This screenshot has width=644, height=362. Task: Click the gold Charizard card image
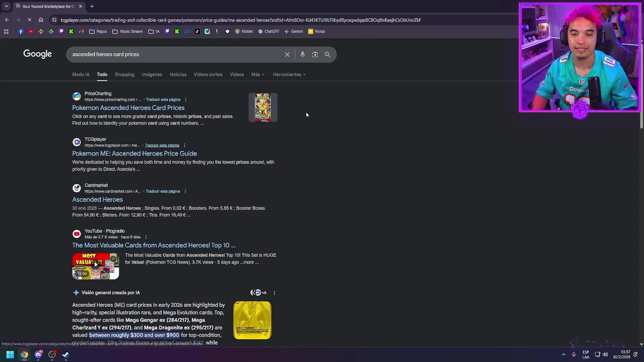253,320
